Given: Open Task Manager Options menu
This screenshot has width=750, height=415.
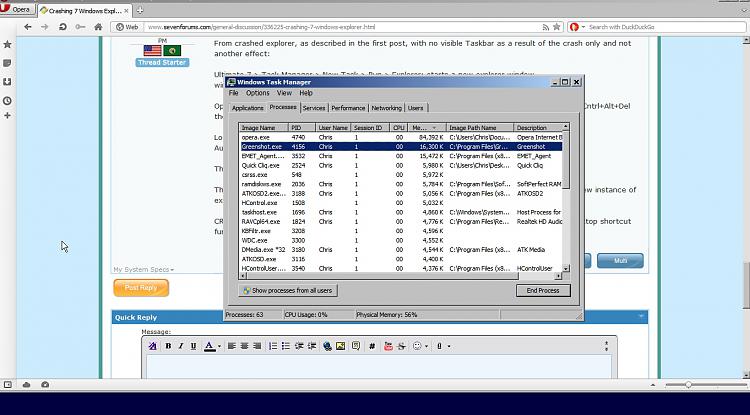Looking at the screenshot, I should coord(258,93).
